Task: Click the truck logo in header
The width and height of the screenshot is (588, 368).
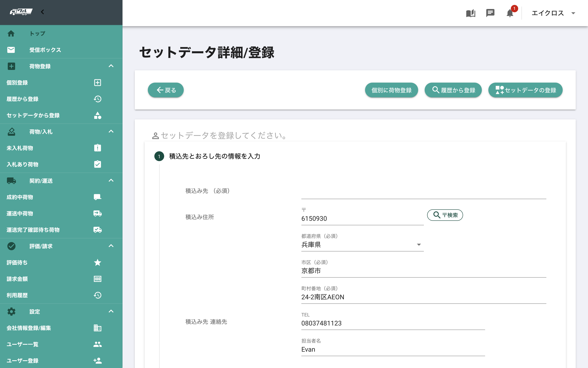Action: point(21,12)
